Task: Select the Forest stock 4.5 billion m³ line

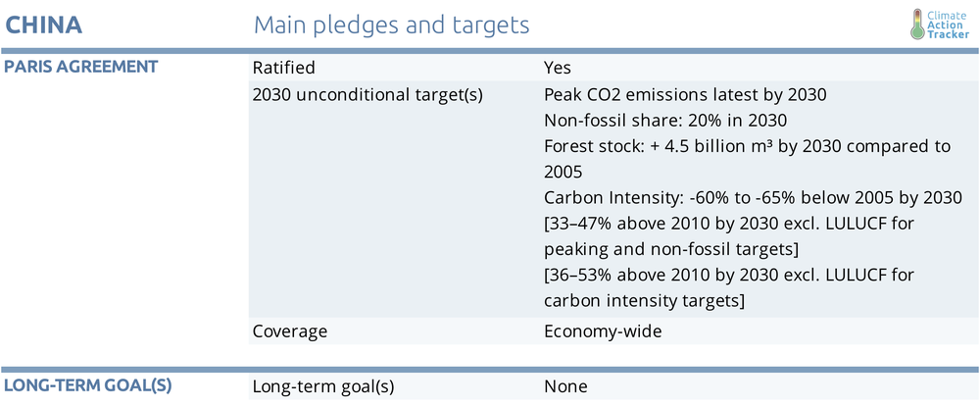Action: 747,159
